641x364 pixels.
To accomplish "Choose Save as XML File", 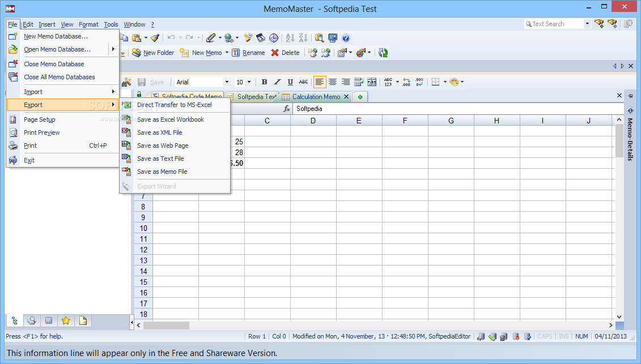I will 175,132.
